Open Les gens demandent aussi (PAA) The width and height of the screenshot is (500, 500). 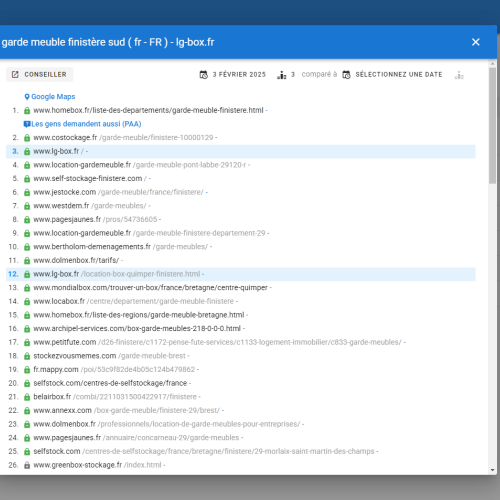(x=86, y=124)
